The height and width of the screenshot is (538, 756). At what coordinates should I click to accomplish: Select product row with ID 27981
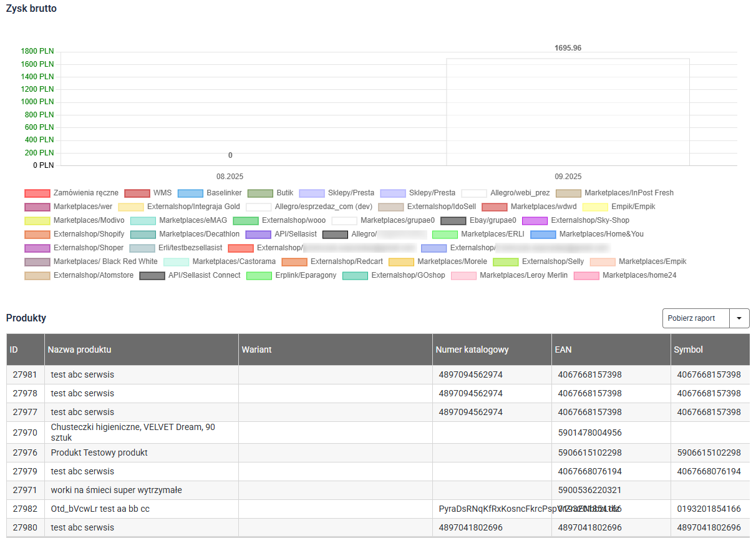pos(25,374)
